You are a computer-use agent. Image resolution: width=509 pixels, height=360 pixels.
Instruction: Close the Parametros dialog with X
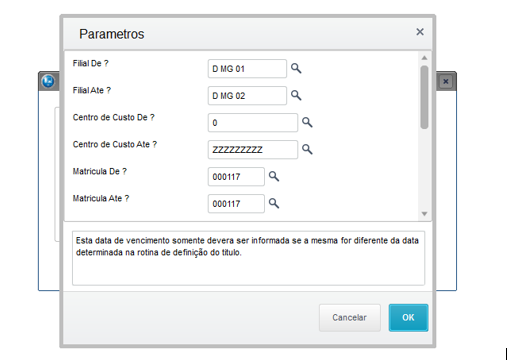420,32
